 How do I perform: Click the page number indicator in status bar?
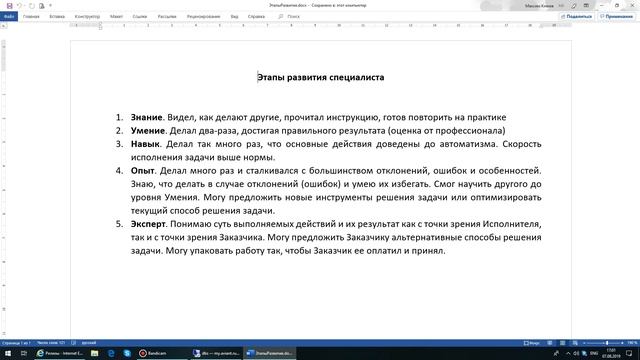pos(16,343)
